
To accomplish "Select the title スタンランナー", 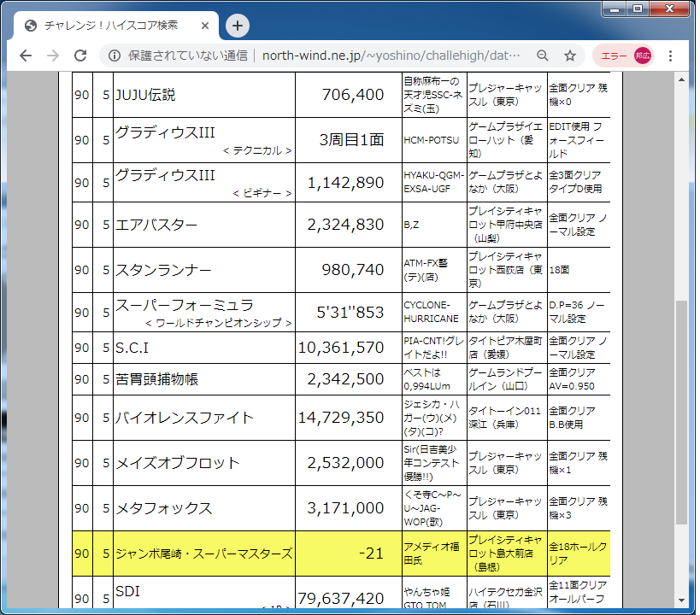I will point(163,271).
